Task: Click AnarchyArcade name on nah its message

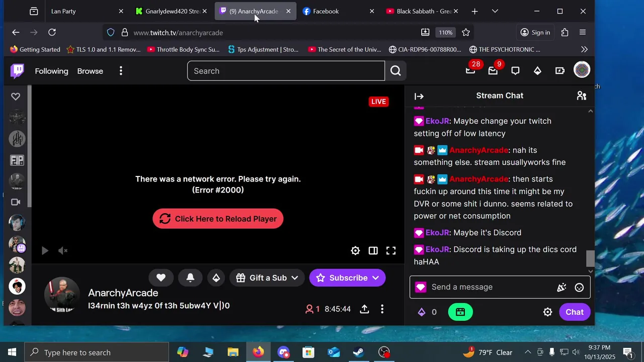Action: [478, 150]
